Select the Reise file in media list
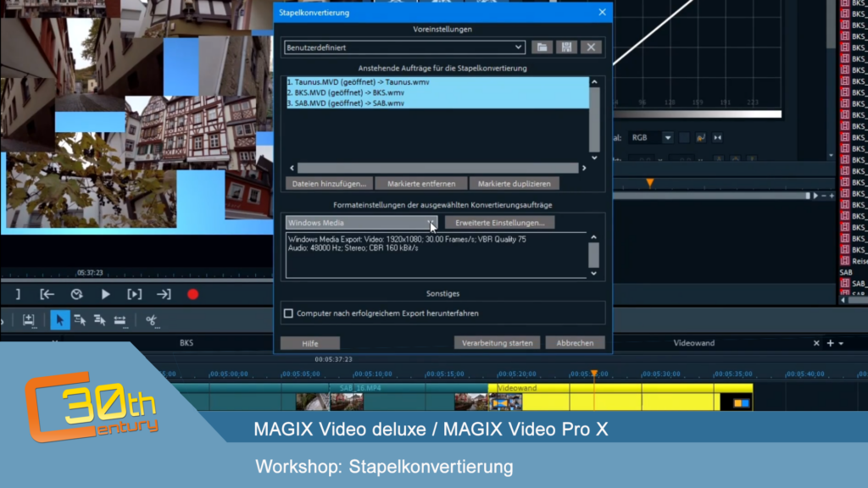The image size is (868, 488). [x=854, y=261]
